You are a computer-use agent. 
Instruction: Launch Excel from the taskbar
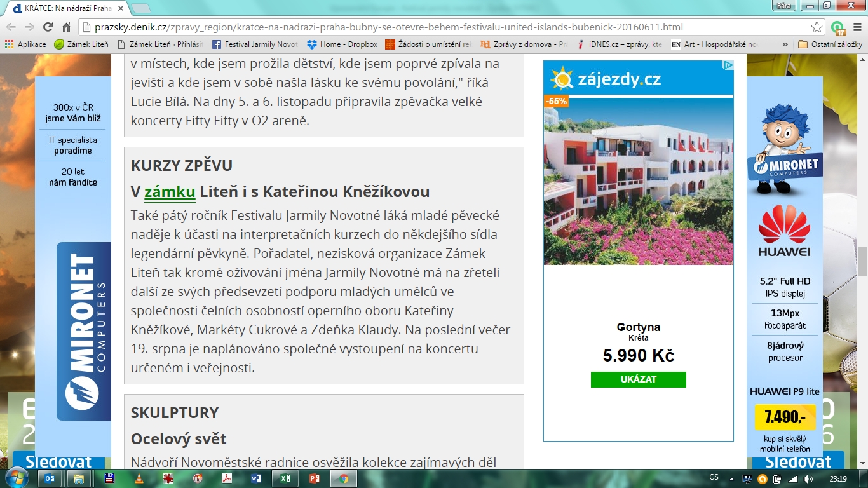click(x=285, y=478)
